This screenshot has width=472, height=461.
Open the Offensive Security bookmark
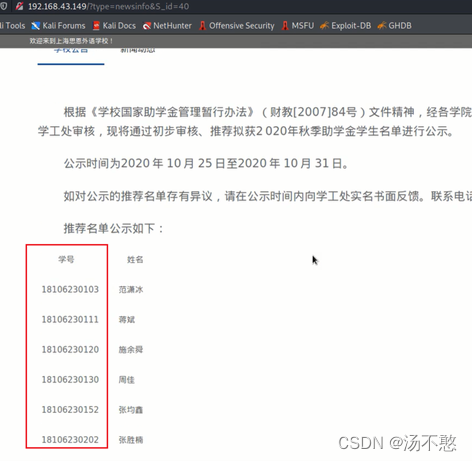[237, 26]
